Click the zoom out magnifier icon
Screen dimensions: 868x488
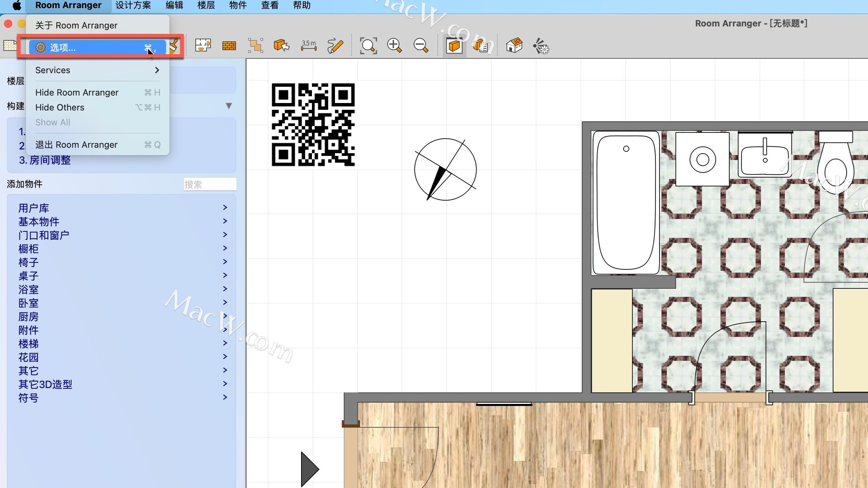[x=421, y=46]
